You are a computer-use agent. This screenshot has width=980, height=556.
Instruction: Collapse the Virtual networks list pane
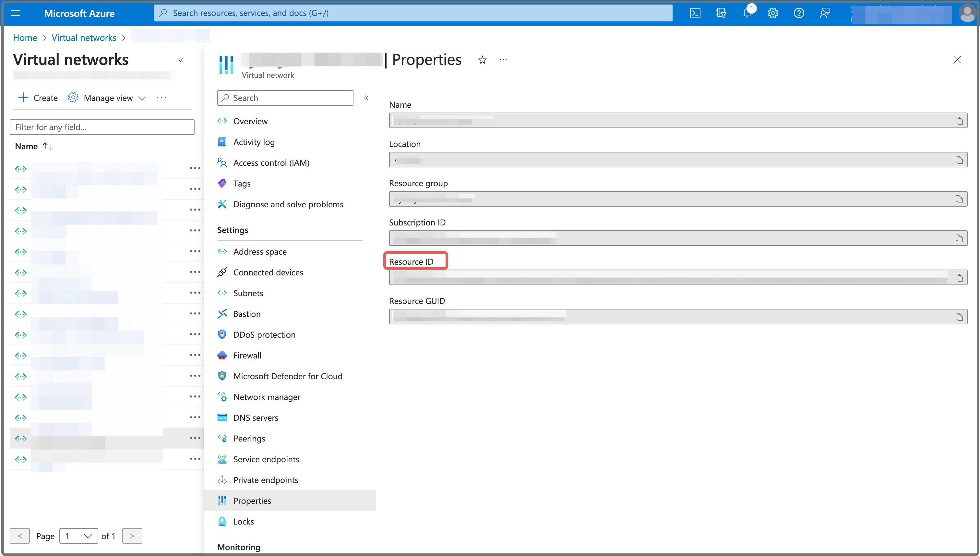pyautogui.click(x=181, y=60)
